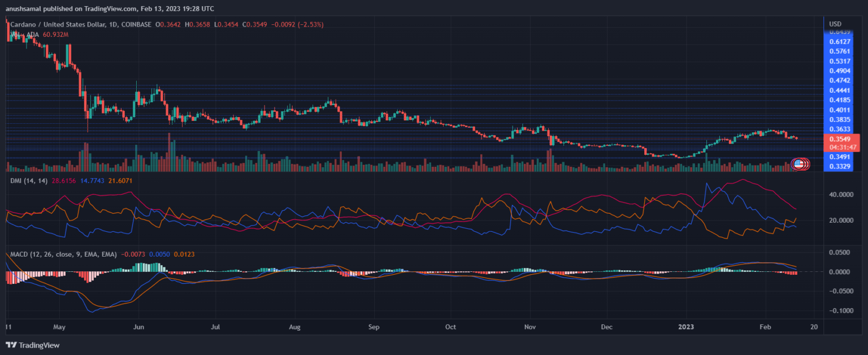This screenshot has height=355, width=868.
Task: Click the 0.3491 price level label
Action: click(x=840, y=157)
